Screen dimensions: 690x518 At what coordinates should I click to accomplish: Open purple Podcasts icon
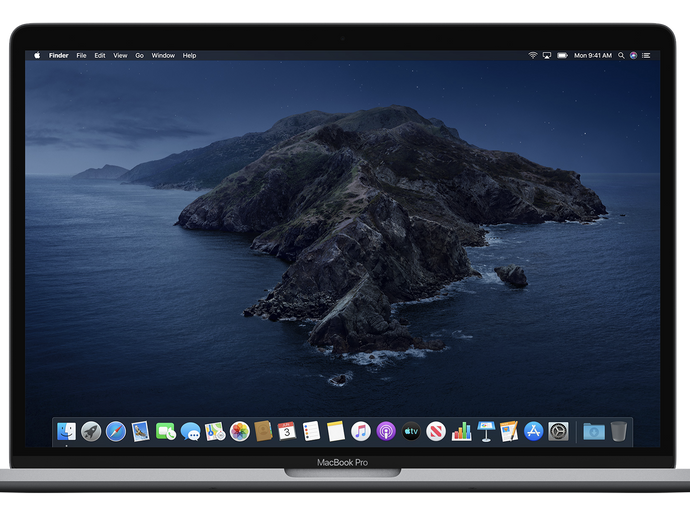[386, 431]
